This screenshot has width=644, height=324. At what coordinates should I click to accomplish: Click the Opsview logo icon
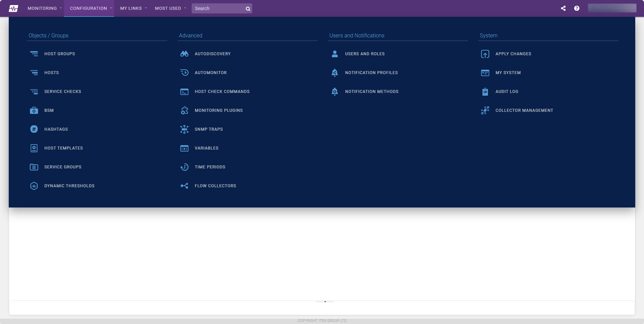tap(13, 8)
